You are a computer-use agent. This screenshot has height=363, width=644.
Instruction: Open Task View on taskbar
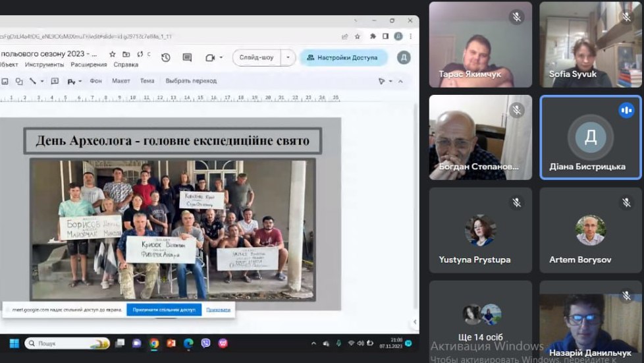coord(120,343)
